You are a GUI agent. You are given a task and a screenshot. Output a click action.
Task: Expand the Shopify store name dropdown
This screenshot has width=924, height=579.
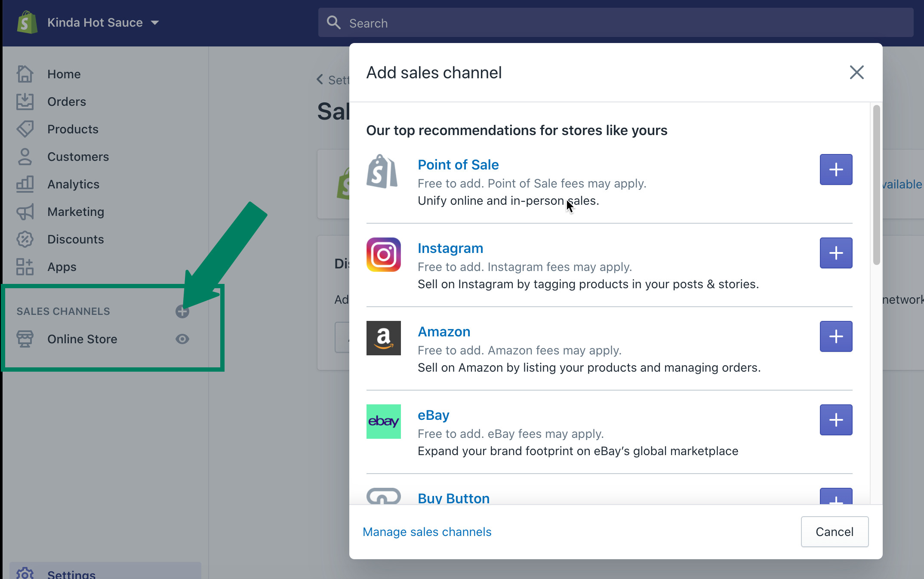pyautogui.click(x=102, y=22)
